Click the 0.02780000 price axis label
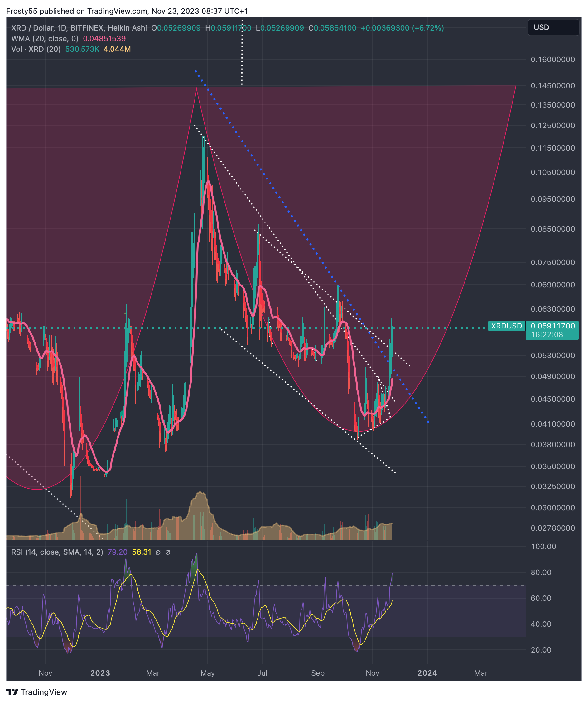The width and height of the screenshot is (588, 703). [553, 528]
